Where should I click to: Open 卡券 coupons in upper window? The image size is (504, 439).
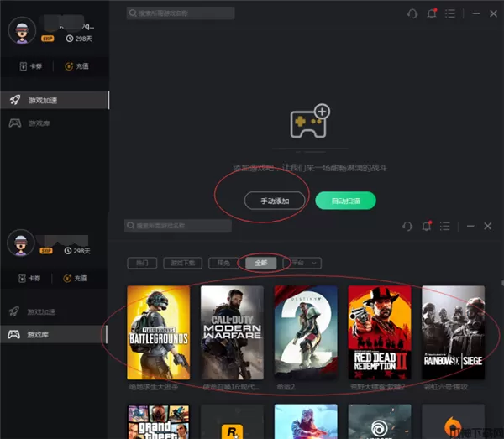31,66
